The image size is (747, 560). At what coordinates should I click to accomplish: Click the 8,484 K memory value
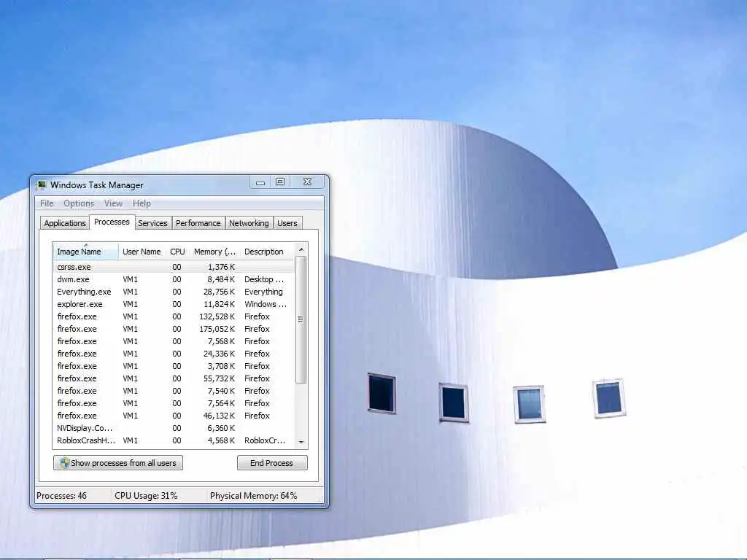(221, 279)
